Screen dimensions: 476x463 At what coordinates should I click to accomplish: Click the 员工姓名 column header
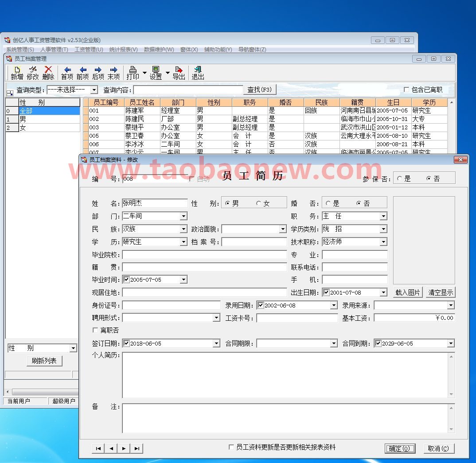142,102
